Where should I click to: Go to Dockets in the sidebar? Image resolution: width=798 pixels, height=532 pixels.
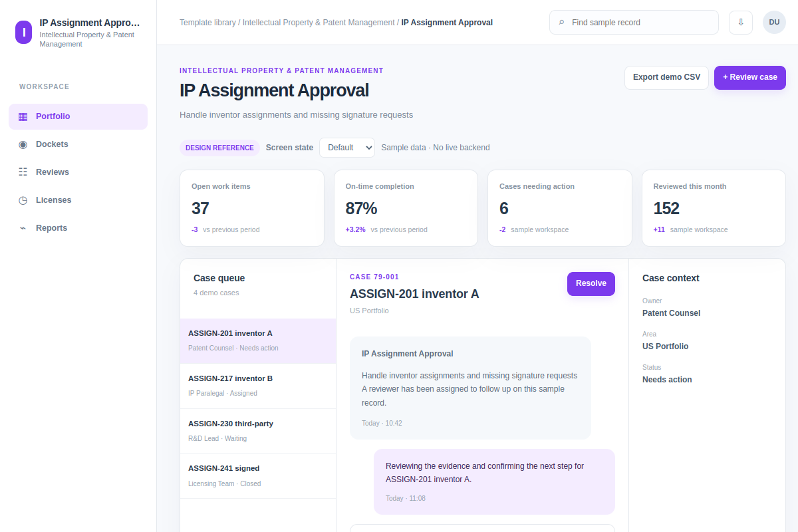78,144
